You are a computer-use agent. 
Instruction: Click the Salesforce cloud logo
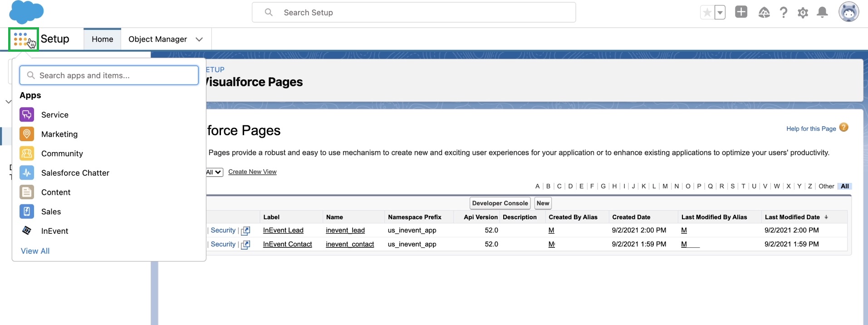(26, 12)
